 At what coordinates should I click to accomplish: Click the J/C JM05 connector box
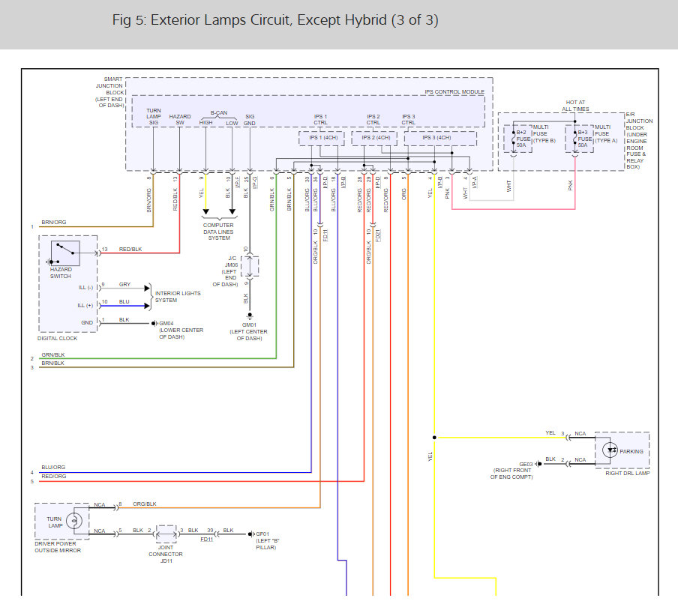point(250,266)
